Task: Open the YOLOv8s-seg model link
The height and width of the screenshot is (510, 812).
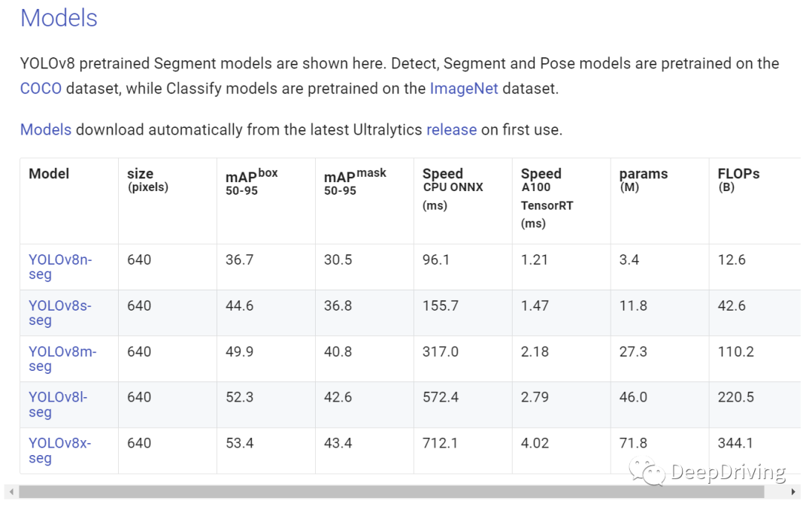Action: point(59,312)
